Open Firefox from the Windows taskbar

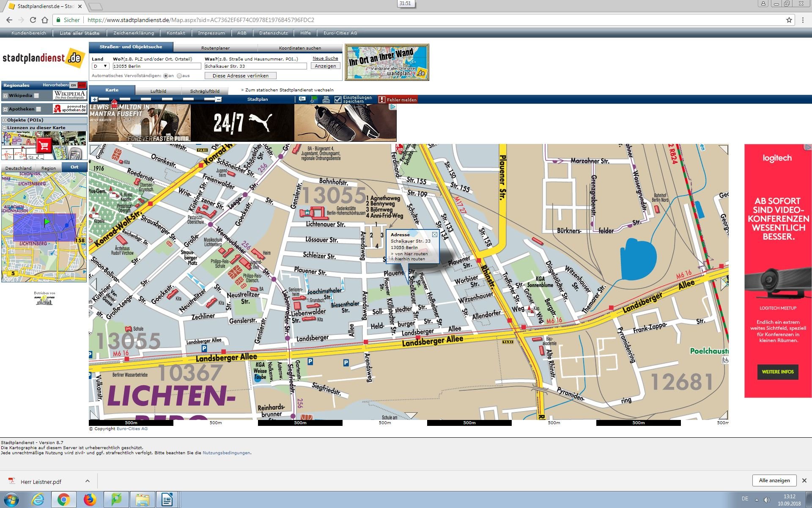point(90,500)
